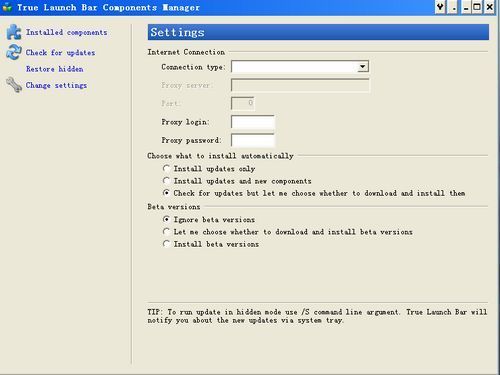Viewport: 500px width, 375px height.
Task: Click the Check for updates refresh icon
Action: (14, 52)
